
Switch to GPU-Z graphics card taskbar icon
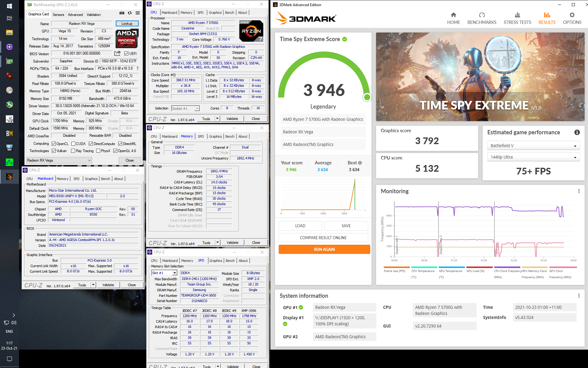[9, 61]
